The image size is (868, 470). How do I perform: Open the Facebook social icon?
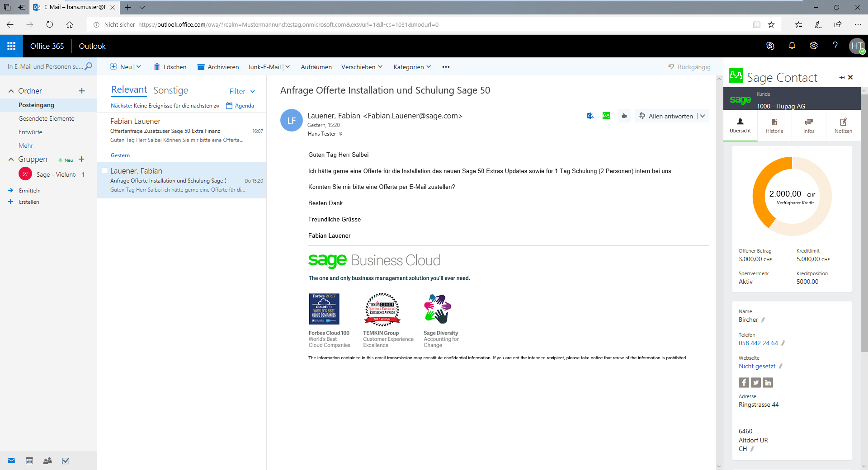744,383
